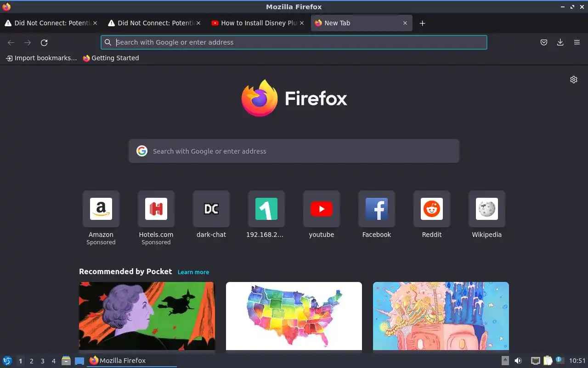588x368 pixels.
Task: Close the Disney Plus YouTube tab
Action: [302, 23]
